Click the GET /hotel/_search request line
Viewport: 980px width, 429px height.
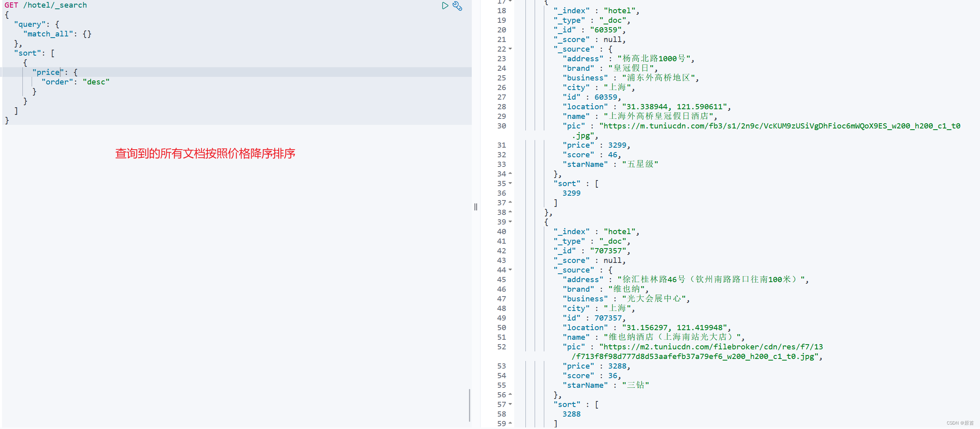point(46,5)
